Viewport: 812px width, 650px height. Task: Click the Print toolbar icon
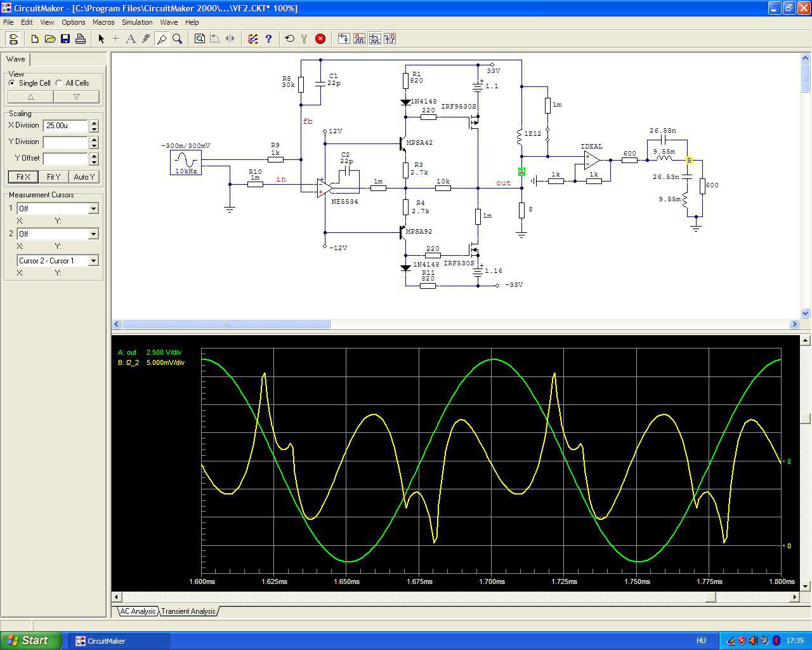81,39
